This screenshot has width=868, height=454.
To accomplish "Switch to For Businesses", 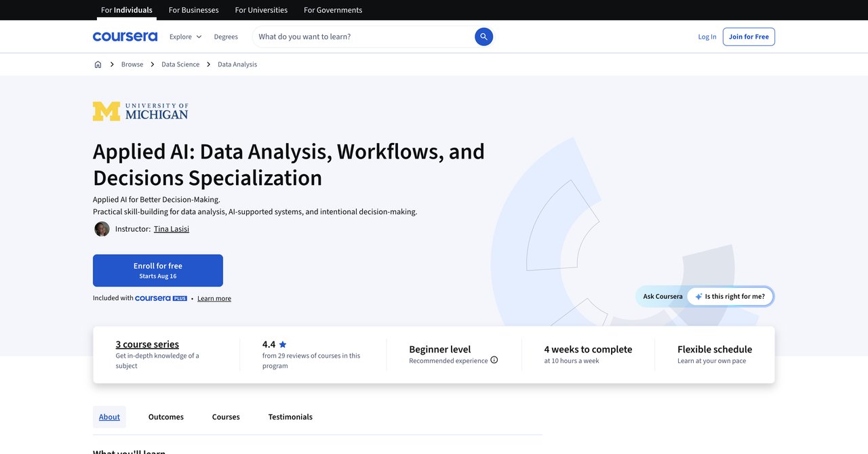I will pyautogui.click(x=193, y=10).
